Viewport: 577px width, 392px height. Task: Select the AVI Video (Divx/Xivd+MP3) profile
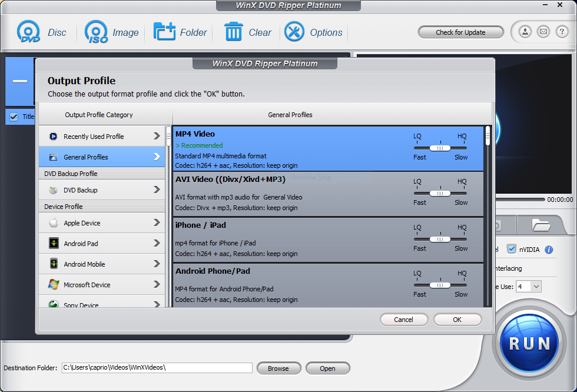coord(328,194)
